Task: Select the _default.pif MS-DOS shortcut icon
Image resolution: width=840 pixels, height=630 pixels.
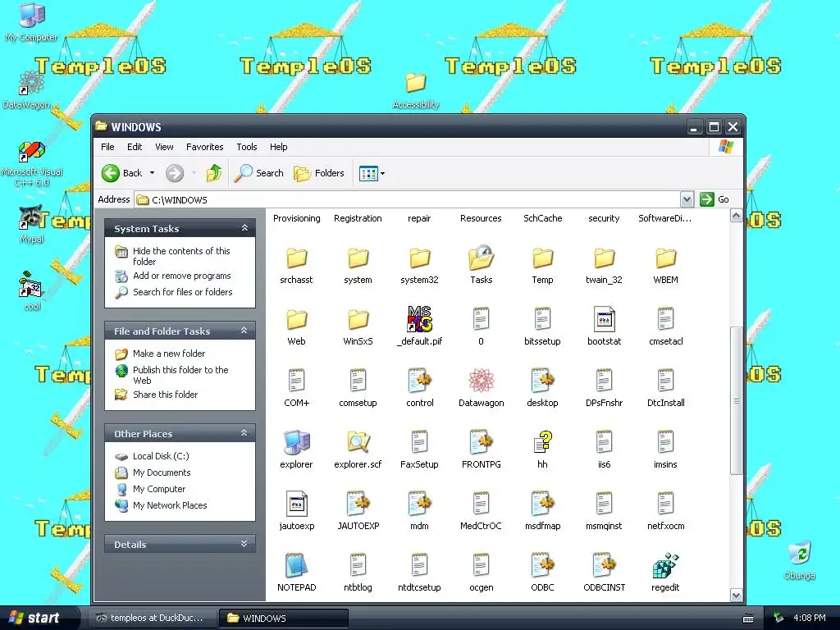Action: point(419,319)
